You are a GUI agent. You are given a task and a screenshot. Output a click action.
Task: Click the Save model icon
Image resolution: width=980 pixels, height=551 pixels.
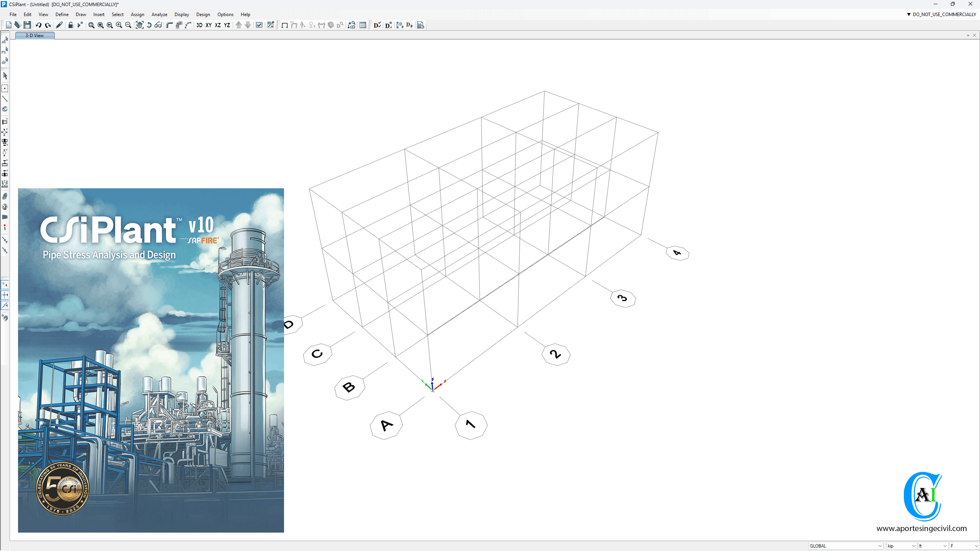coord(27,25)
